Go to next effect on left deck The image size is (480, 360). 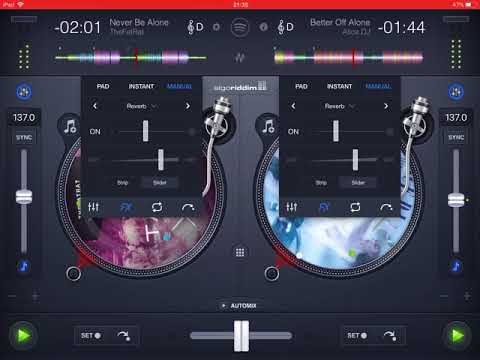coord(188,106)
